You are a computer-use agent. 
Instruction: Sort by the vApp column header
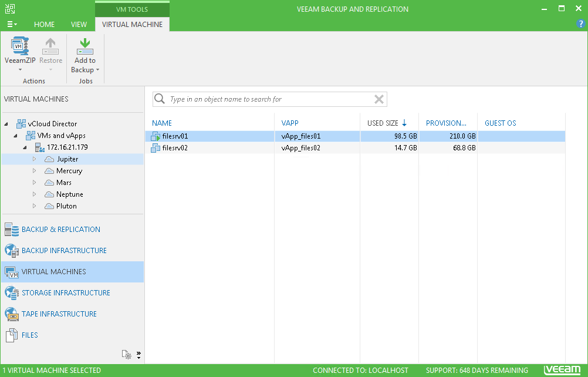click(x=290, y=123)
